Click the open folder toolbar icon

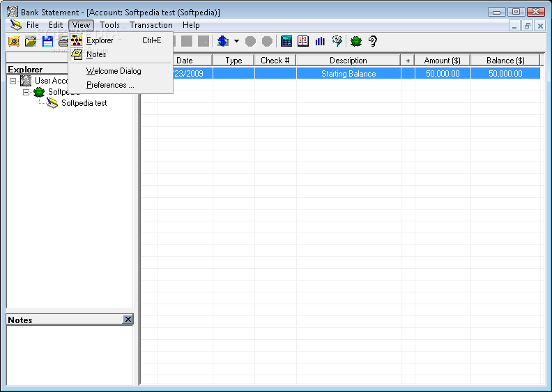(x=31, y=42)
